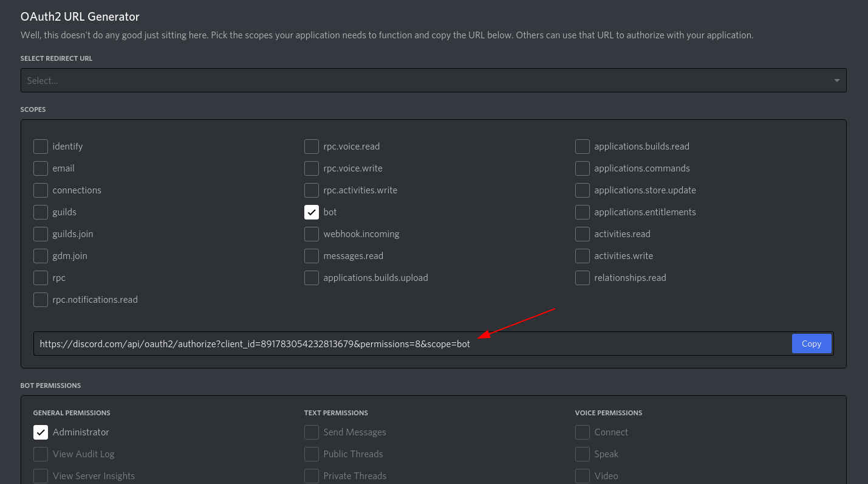Check the gdm.join scope box
The height and width of the screenshot is (484, 868).
click(41, 256)
